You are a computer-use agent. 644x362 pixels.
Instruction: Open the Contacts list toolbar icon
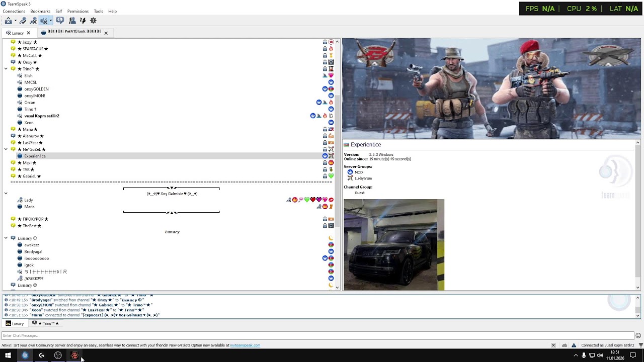[72, 21]
